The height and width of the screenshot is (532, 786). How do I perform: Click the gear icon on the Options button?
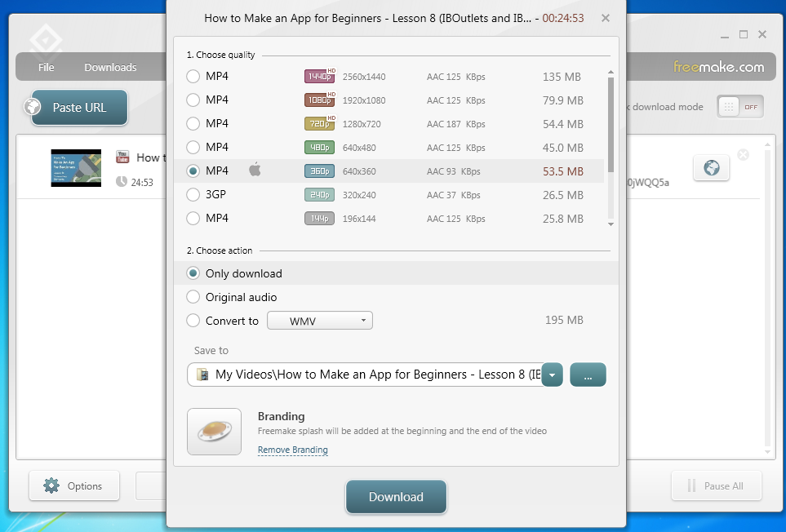click(x=51, y=485)
